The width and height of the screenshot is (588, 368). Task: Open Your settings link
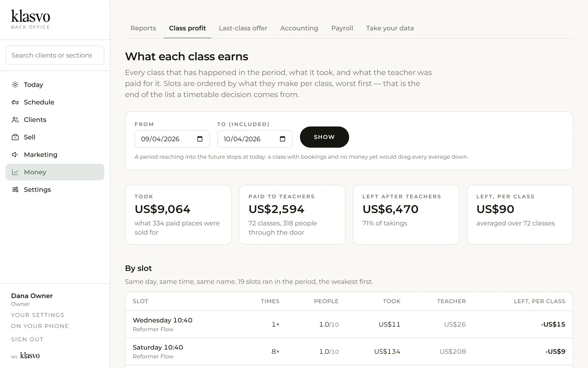(37, 315)
